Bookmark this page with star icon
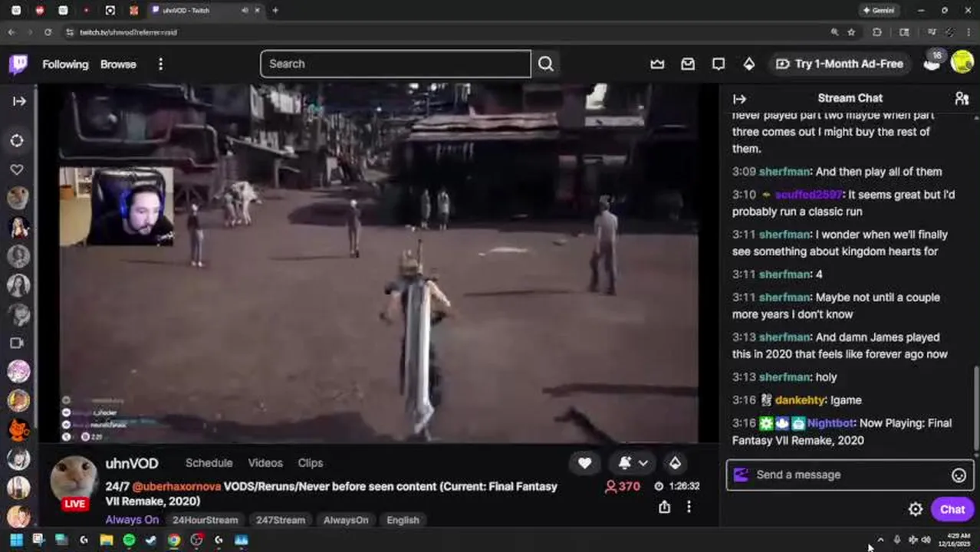 pyautogui.click(x=851, y=32)
